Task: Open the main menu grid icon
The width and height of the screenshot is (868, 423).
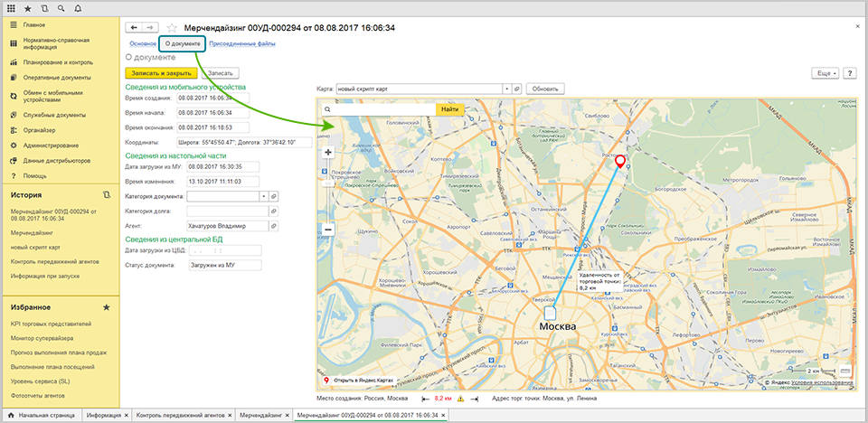Action: click(12, 9)
